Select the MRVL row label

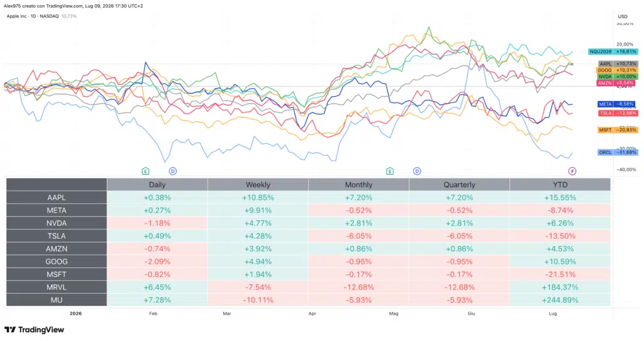[56, 287]
